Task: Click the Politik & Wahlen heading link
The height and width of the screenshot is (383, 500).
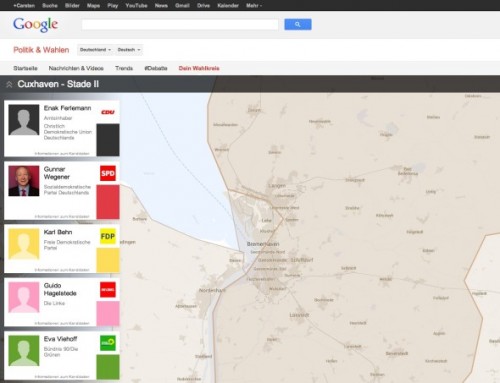Action: tap(41, 50)
